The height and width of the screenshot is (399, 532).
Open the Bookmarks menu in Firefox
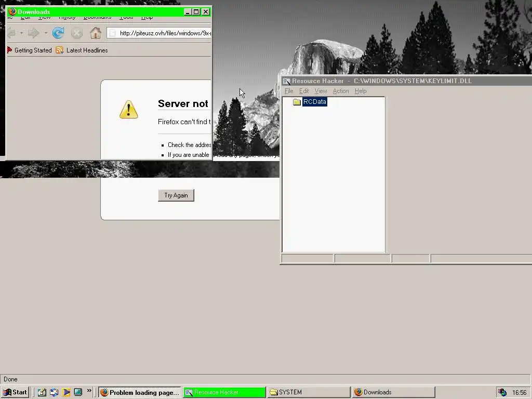click(97, 18)
